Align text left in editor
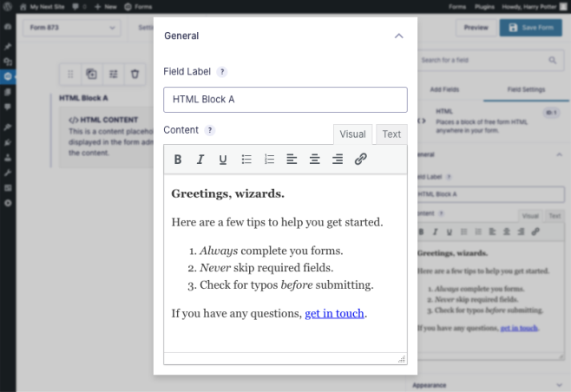 [292, 159]
